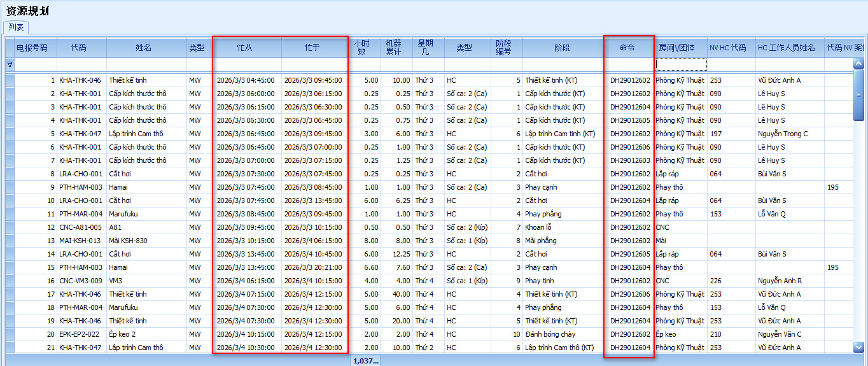Sort by the 忙于 column header

coord(312,48)
